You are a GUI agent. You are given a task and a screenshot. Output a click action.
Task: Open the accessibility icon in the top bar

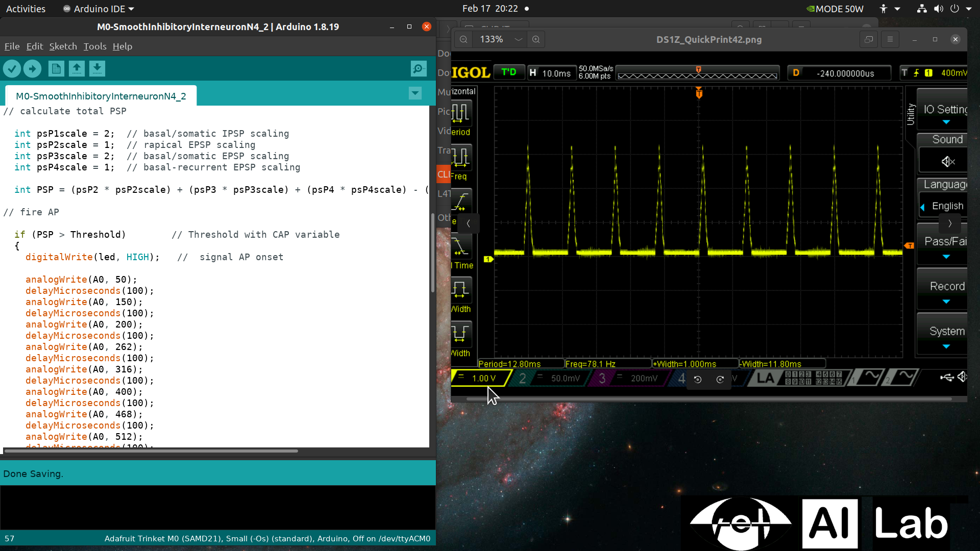(x=884, y=9)
